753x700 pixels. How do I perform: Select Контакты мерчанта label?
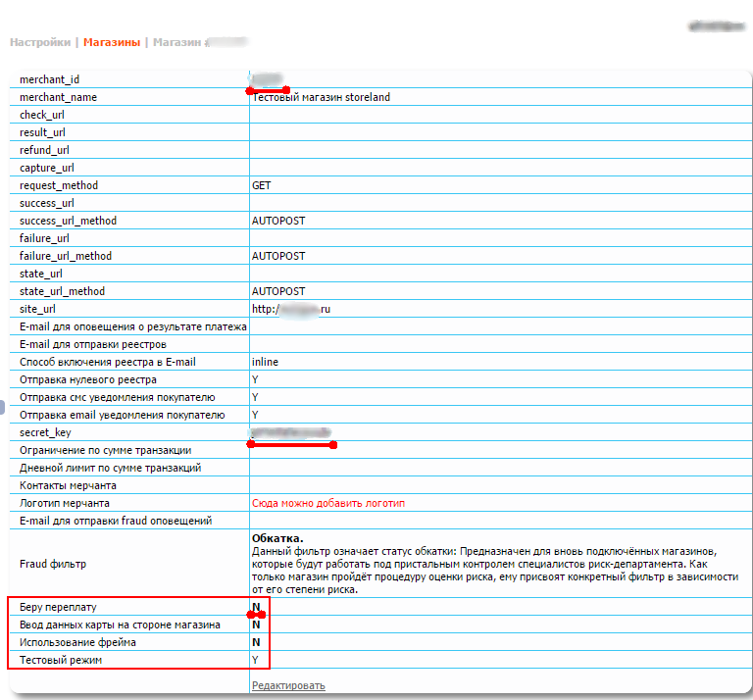(68, 486)
